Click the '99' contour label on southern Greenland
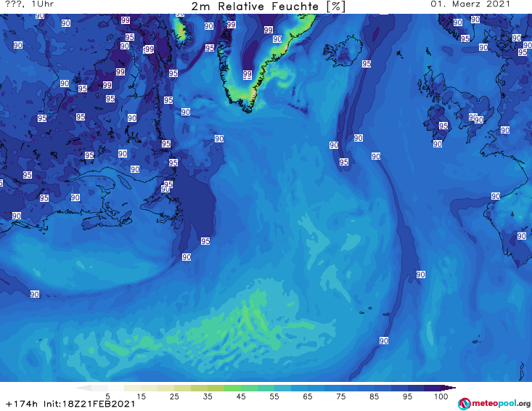Image resolution: width=532 pixels, height=411 pixels. (x=247, y=74)
